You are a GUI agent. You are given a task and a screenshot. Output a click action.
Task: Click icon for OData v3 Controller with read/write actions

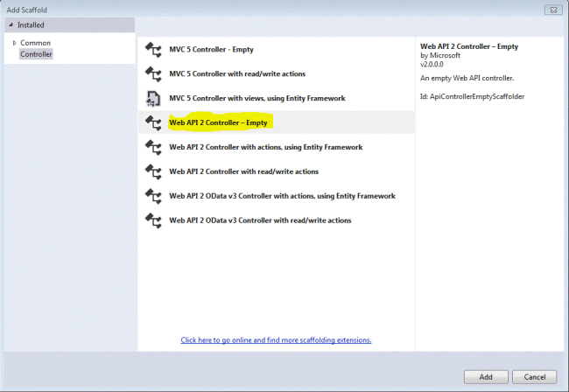[153, 220]
